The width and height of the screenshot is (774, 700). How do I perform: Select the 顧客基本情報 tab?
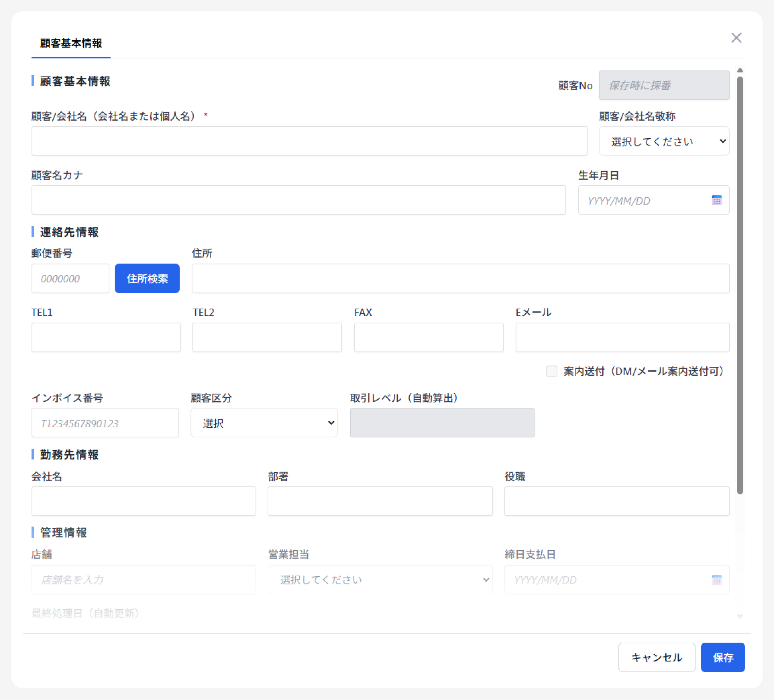tap(71, 43)
